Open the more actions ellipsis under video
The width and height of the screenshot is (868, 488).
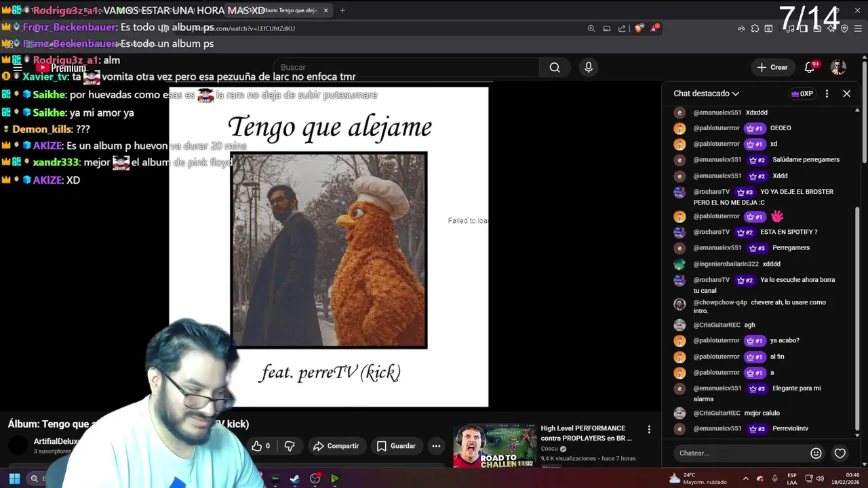click(x=436, y=446)
